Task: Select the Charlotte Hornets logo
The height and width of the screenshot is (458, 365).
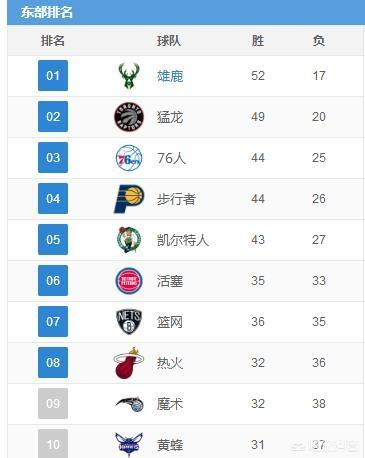Action: [x=129, y=445]
